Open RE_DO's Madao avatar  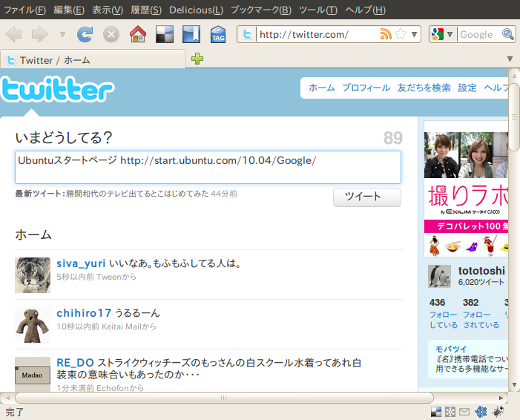tap(33, 374)
